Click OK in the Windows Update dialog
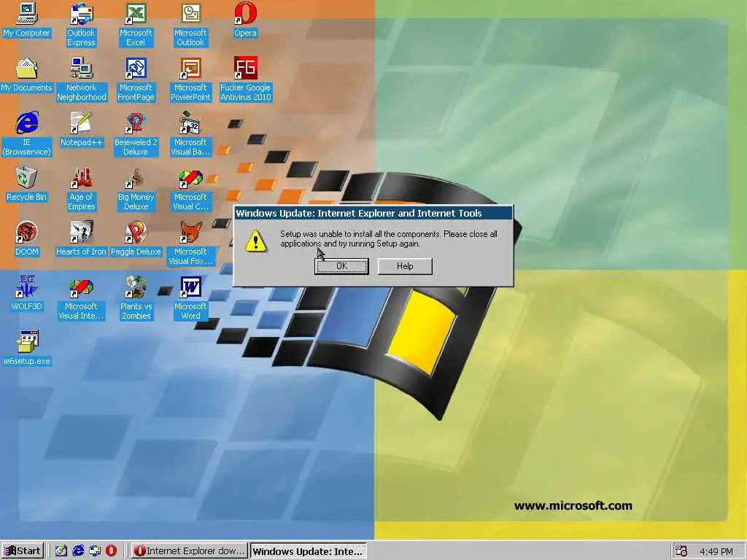747x560 pixels. coord(341,266)
